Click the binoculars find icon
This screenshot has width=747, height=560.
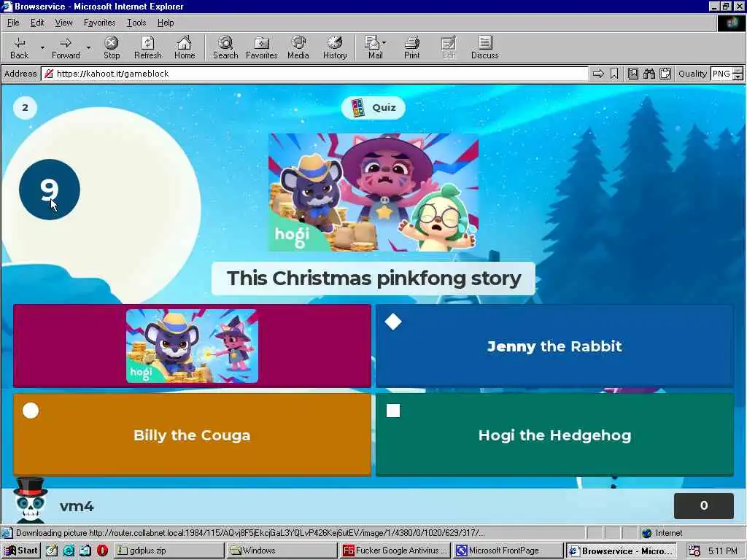click(649, 74)
